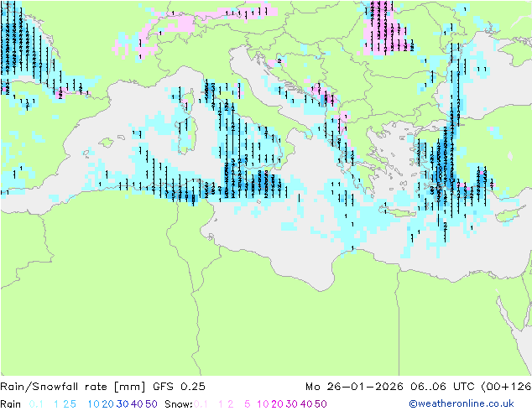Click the "Snow:" legend label

point(179,404)
